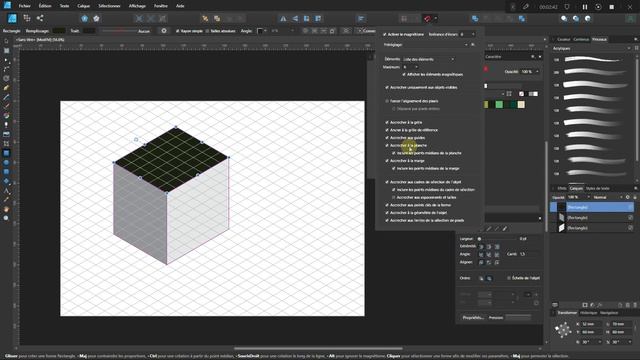Open the Fichier menu
640x360 pixels.
(x=24, y=6)
